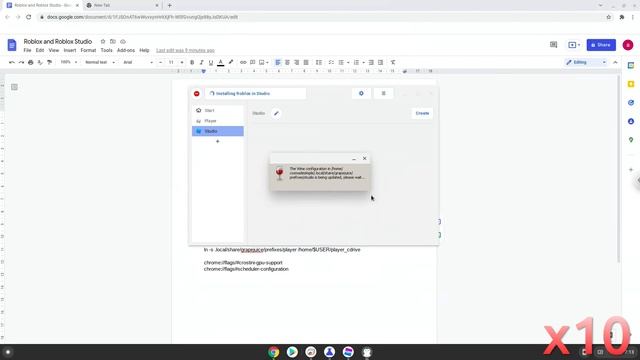
Task: Open comment history icon
Action: (553, 45)
